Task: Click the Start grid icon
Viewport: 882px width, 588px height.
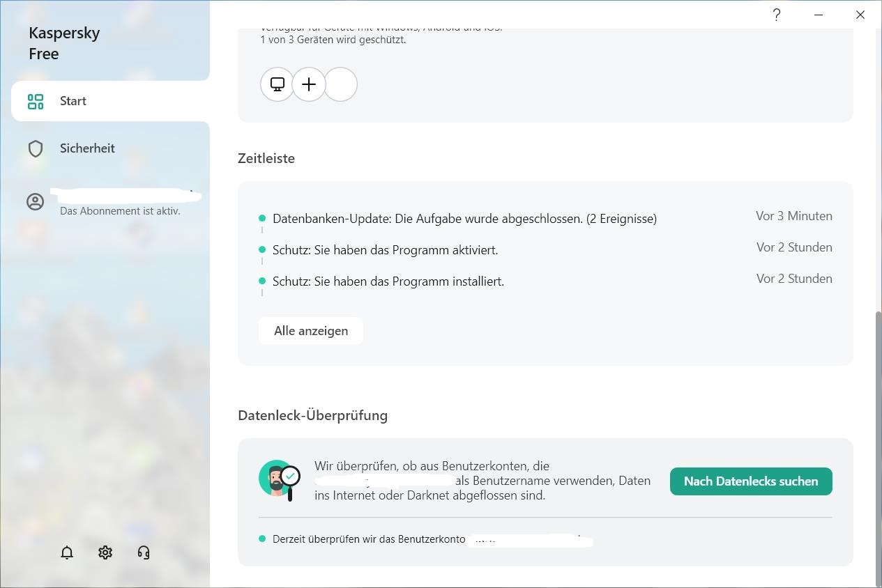Action: (36, 102)
